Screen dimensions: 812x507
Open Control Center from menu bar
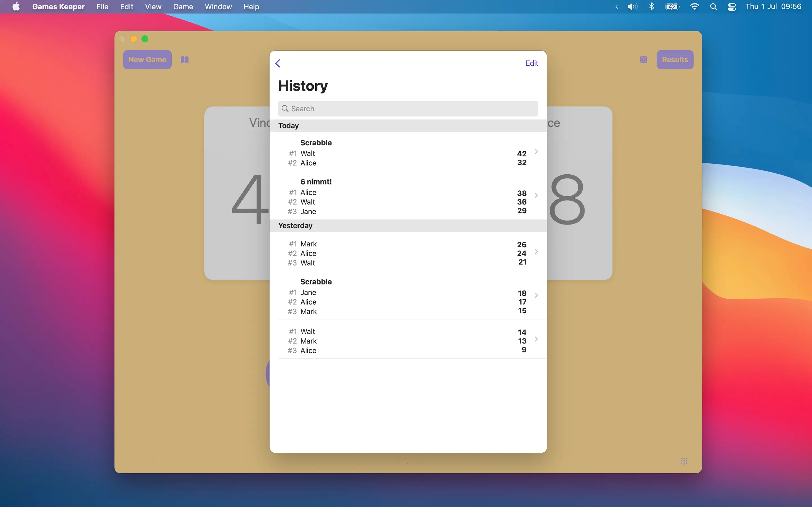click(732, 7)
